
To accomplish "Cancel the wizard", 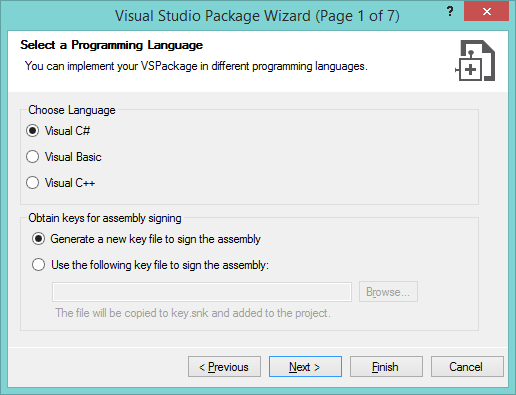I will pyautogui.click(x=467, y=367).
